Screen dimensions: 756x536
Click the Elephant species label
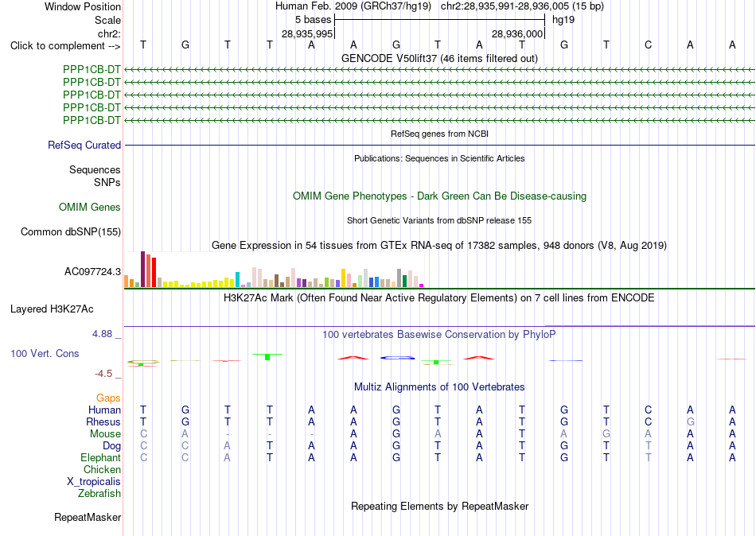point(100,458)
